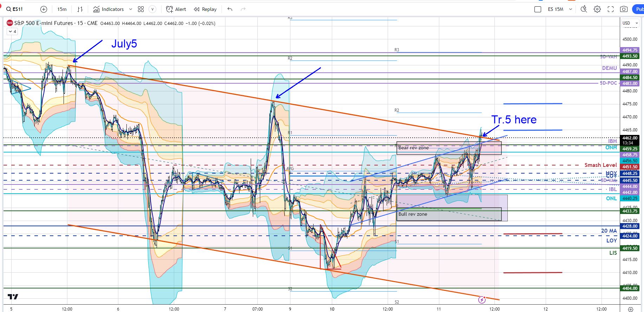Click the DEMU level label
This screenshot has height=312, width=644.
click(609, 68)
